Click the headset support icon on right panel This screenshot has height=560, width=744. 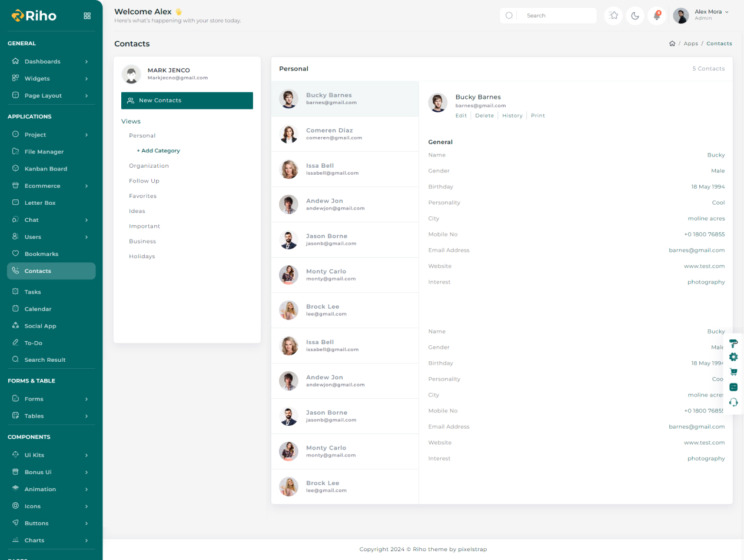click(733, 402)
